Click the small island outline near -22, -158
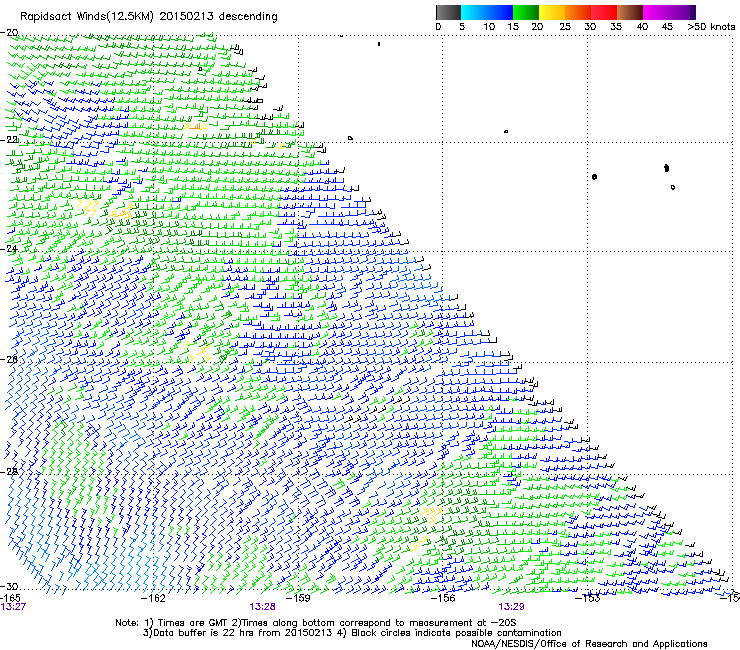740x650 pixels. coord(350,138)
